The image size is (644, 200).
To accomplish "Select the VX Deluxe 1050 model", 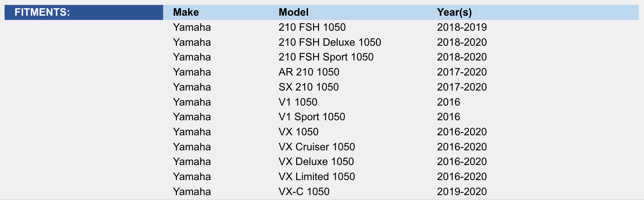I will [x=316, y=161].
